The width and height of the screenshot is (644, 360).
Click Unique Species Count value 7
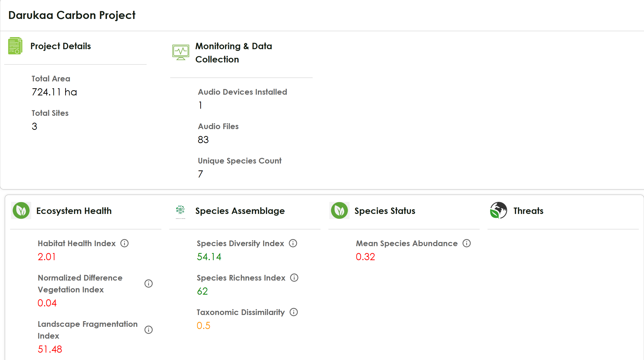(200, 174)
